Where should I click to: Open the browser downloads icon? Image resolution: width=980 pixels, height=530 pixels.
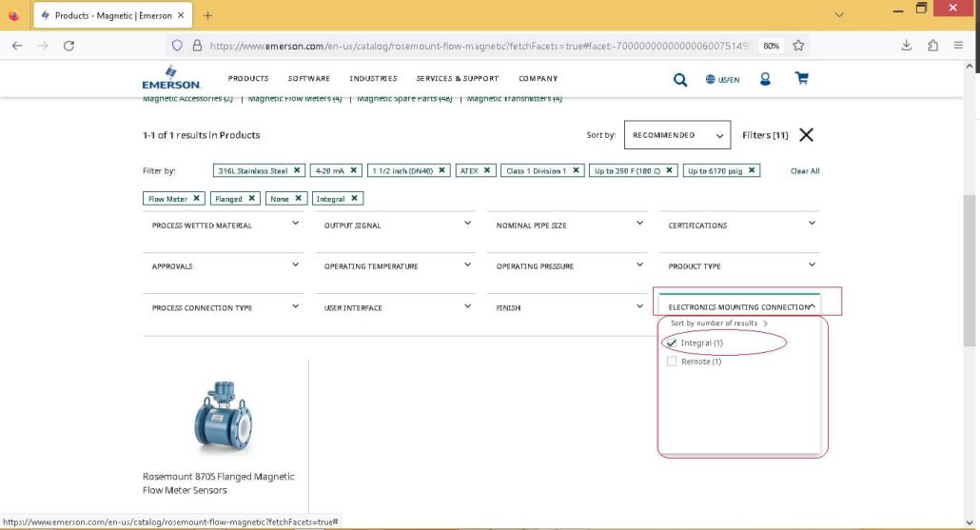point(906,46)
